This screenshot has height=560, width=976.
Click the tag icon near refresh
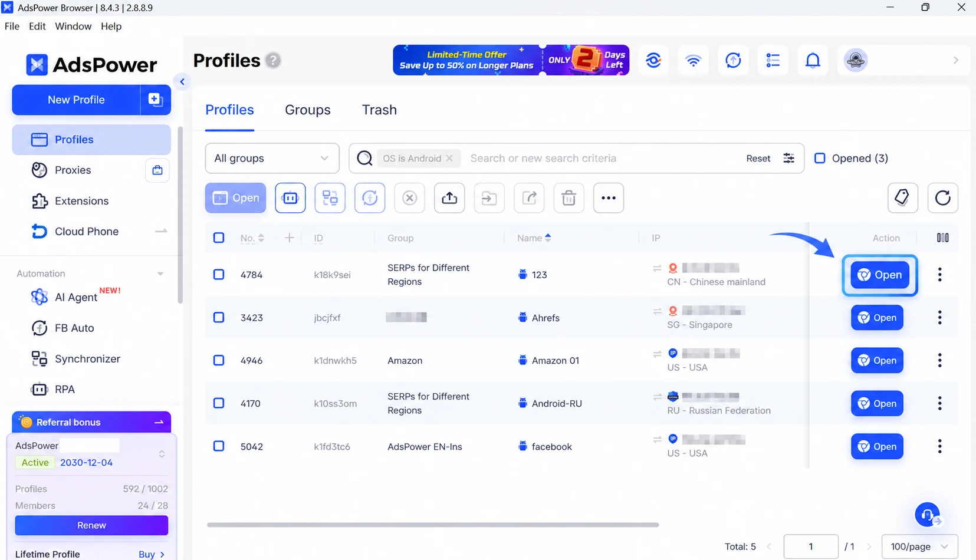click(902, 198)
